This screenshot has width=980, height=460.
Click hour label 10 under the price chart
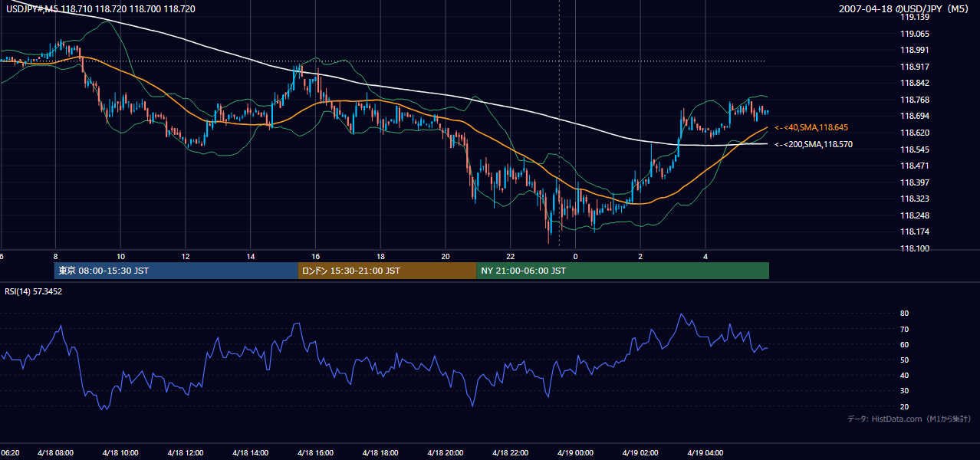point(121,256)
